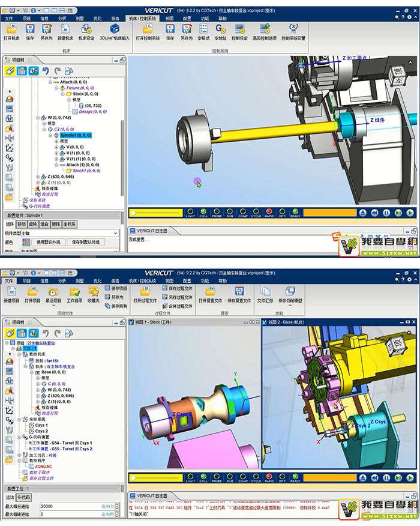Screen dimensions: 420x526
Task: Click 最大每分进给 input field in lower window
Action: tap(77, 506)
